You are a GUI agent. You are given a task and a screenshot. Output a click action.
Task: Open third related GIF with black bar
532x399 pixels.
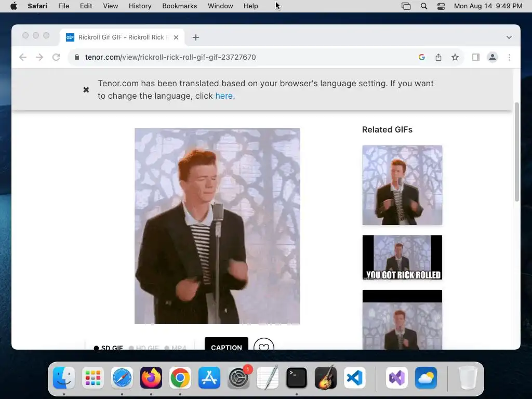point(402,320)
